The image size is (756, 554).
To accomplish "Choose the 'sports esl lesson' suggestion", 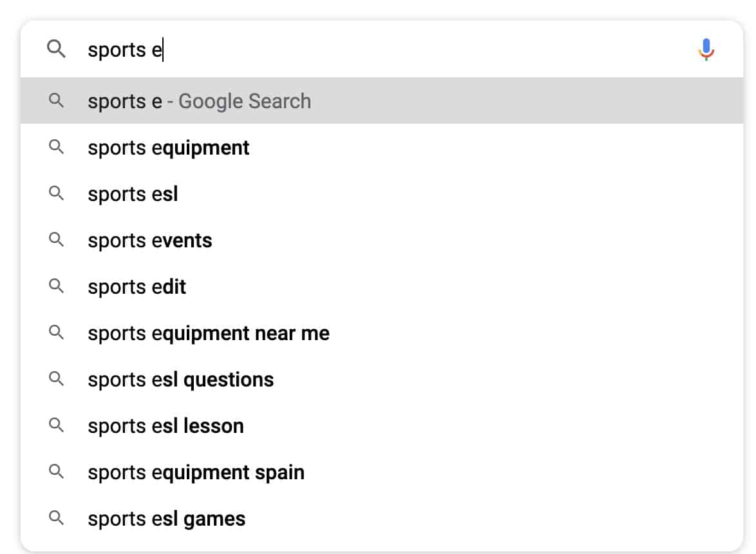I will point(165,425).
